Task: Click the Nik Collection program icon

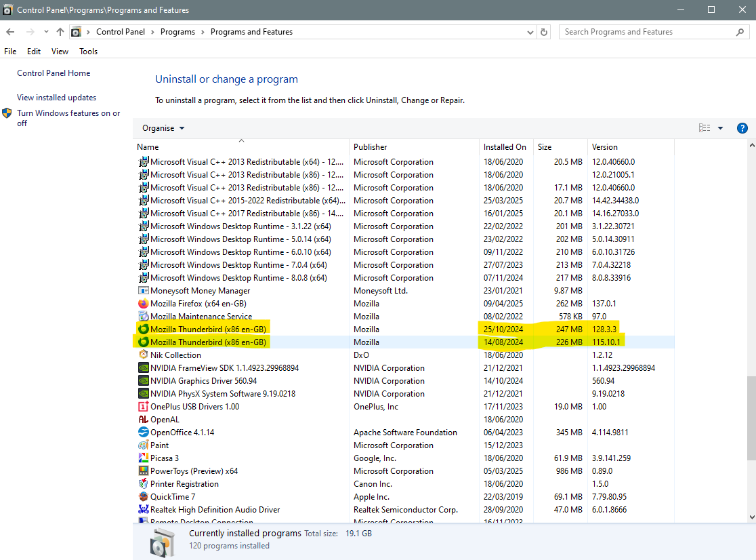Action: 143,355
